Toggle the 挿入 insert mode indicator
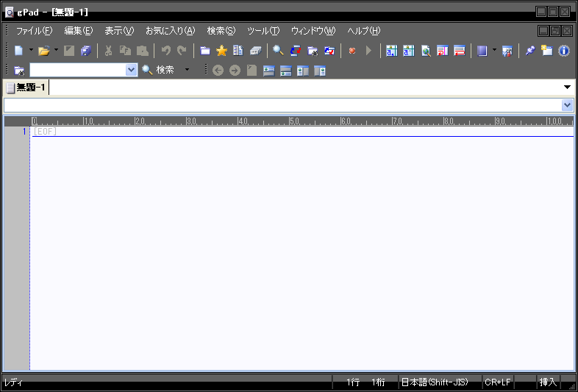 tap(548, 382)
